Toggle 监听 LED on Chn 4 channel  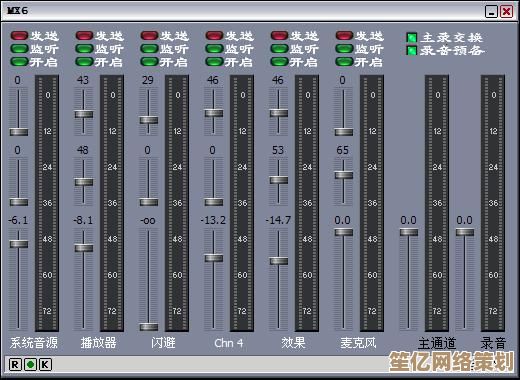(x=214, y=49)
